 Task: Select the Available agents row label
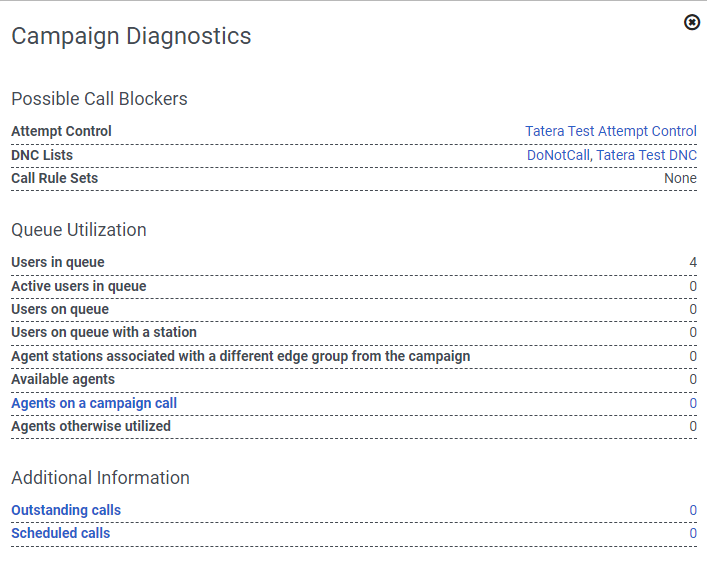63,379
